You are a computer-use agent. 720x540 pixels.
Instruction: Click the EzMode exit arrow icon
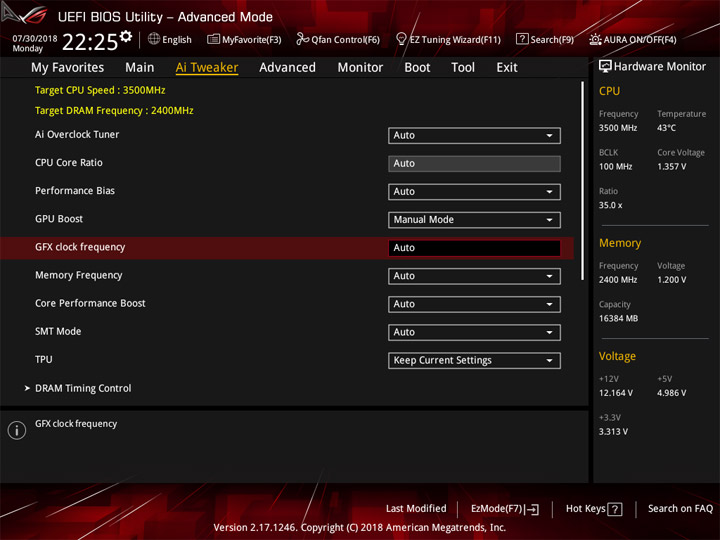(532, 509)
